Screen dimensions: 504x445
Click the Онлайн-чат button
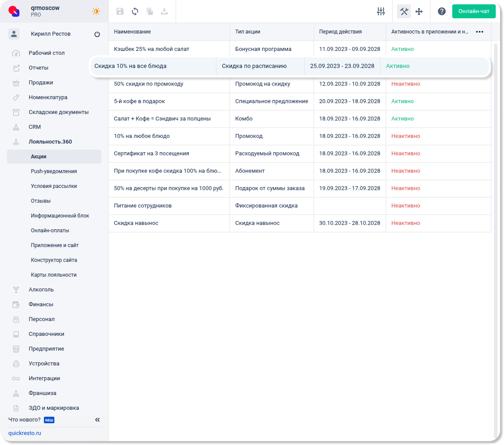[x=474, y=11]
